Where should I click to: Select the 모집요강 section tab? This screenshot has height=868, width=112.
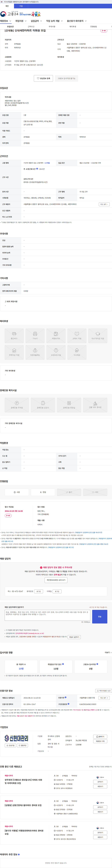(x=10, y=27)
